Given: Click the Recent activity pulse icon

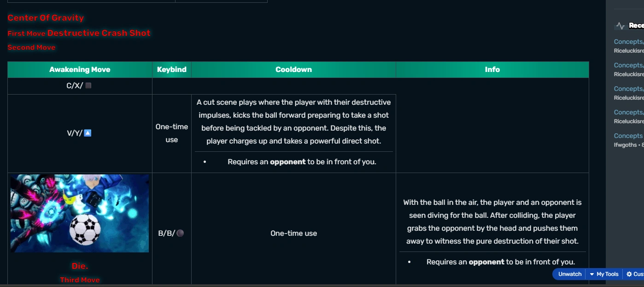Looking at the screenshot, I should click(x=621, y=26).
